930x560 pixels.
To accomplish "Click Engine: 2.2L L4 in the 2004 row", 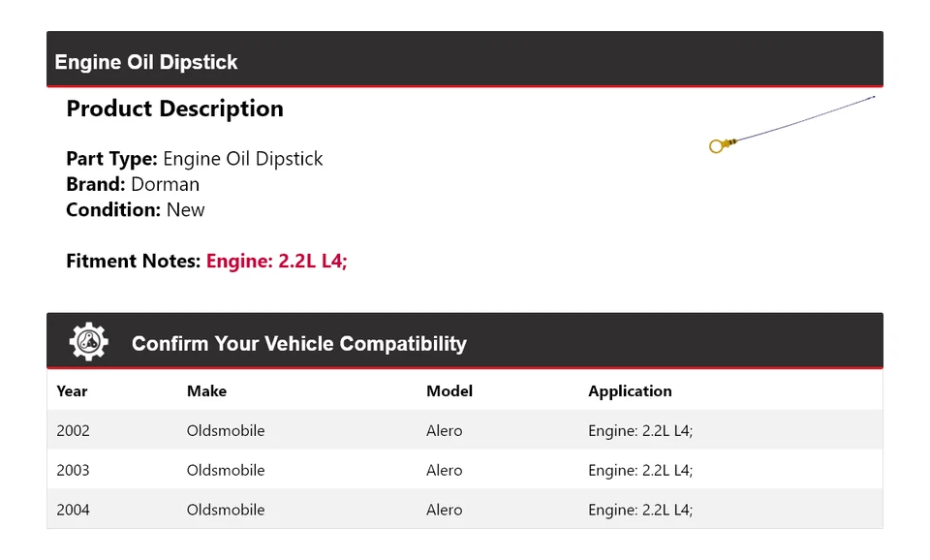I will (x=640, y=510).
